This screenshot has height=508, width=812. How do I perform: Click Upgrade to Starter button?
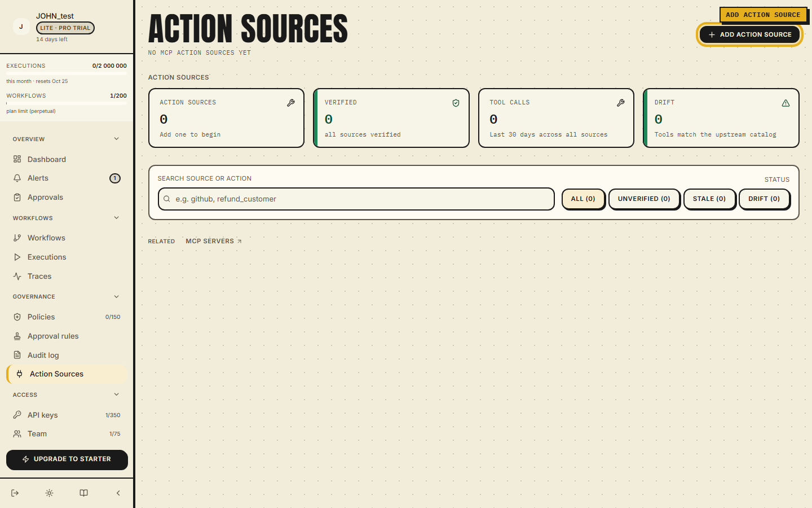[x=67, y=459]
